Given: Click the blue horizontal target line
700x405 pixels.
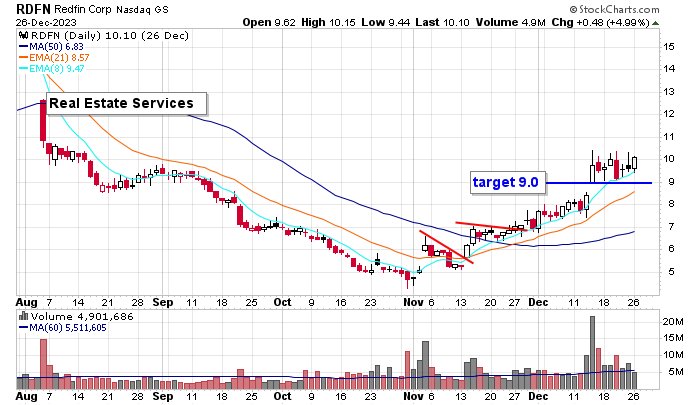Looking at the screenshot, I should (599, 183).
